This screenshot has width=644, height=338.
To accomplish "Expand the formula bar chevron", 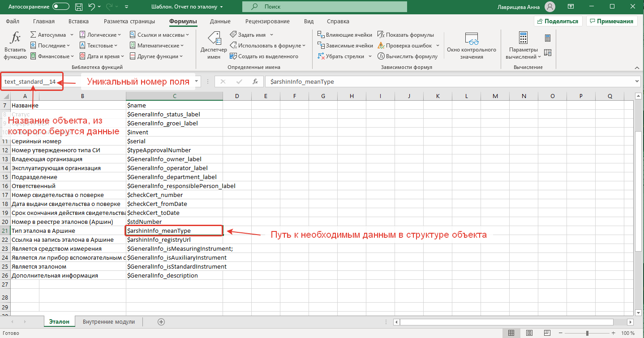I will [638, 82].
